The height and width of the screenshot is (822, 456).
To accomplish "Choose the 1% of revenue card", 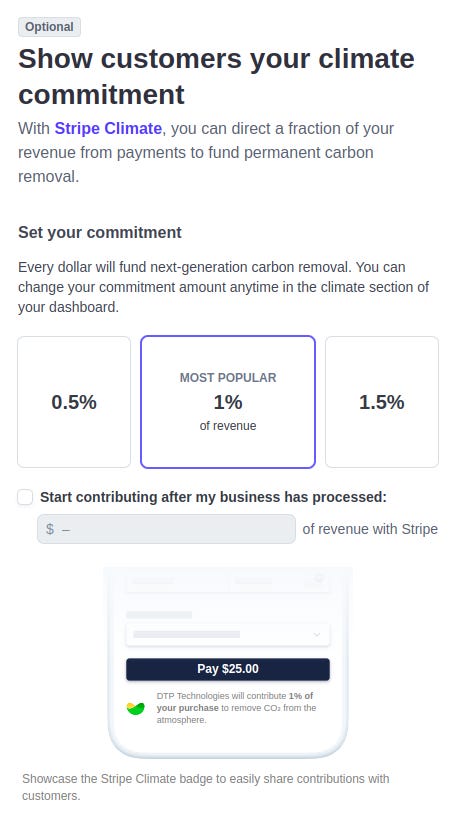I will point(228,402).
